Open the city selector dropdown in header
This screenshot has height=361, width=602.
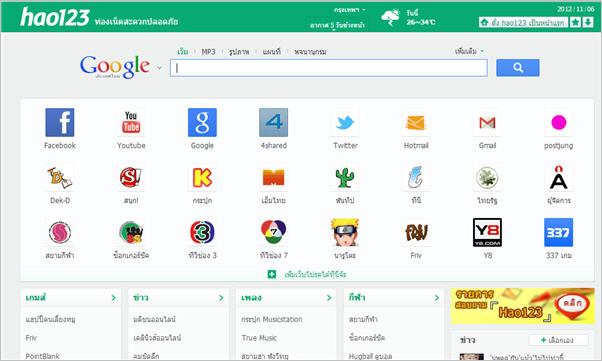[350, 10]
